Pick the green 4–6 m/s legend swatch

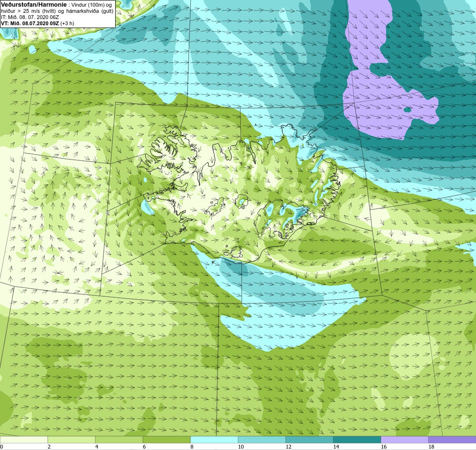(x=119, y=440)
